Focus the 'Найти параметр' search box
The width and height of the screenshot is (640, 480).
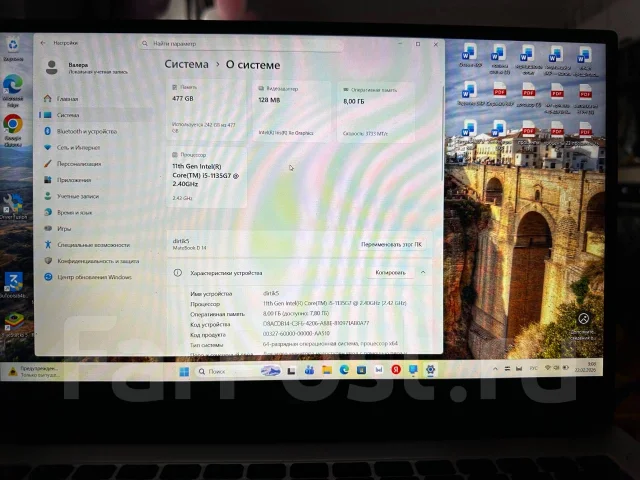click(241, 44)
